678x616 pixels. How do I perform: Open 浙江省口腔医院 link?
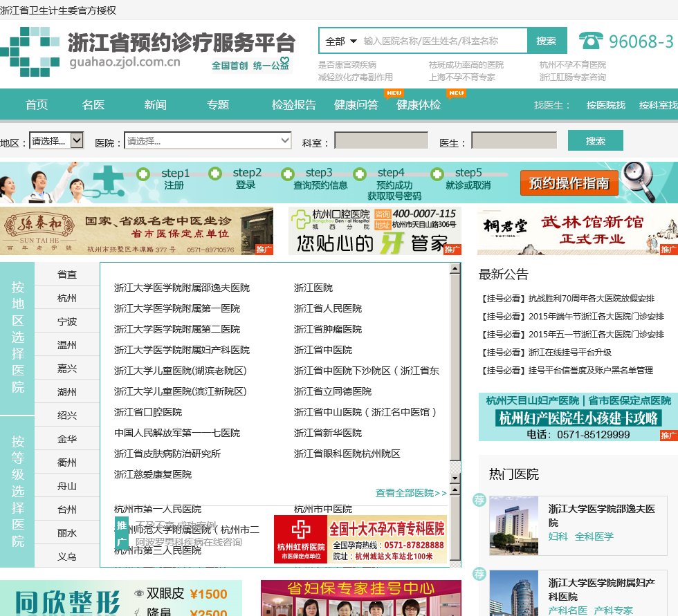148,412
